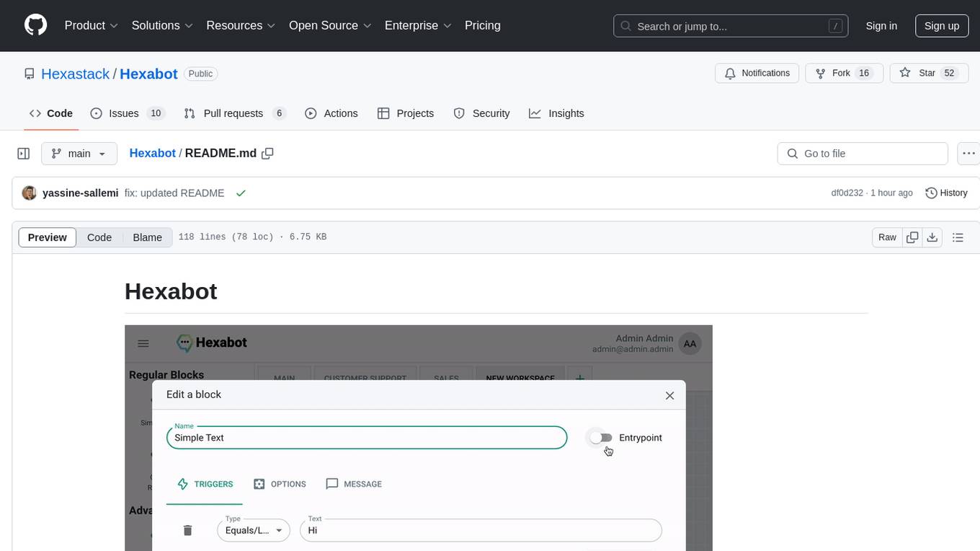980x551 pixels.
Task: Open commit df0d232
Action: (847, 193)
